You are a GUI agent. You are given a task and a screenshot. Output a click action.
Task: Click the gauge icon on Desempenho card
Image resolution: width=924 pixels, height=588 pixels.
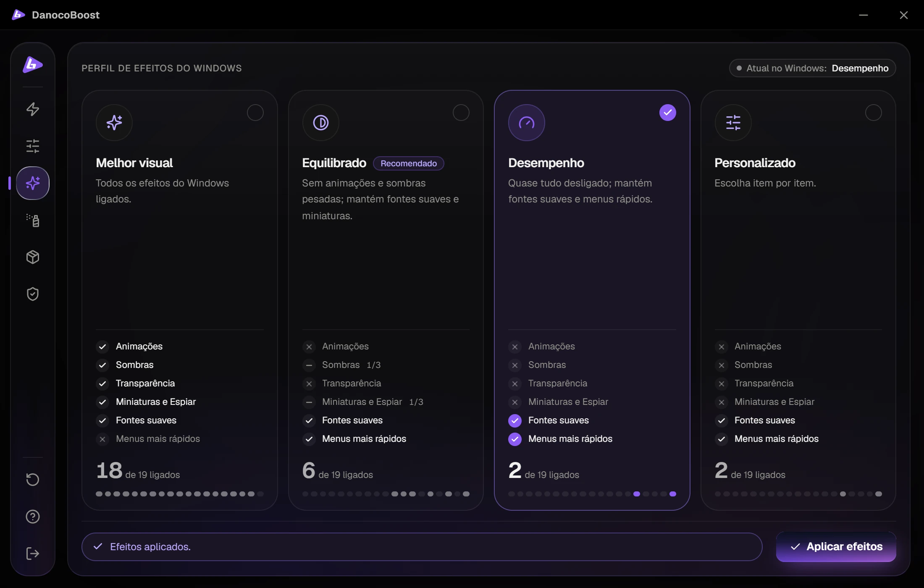click(527, 123)
